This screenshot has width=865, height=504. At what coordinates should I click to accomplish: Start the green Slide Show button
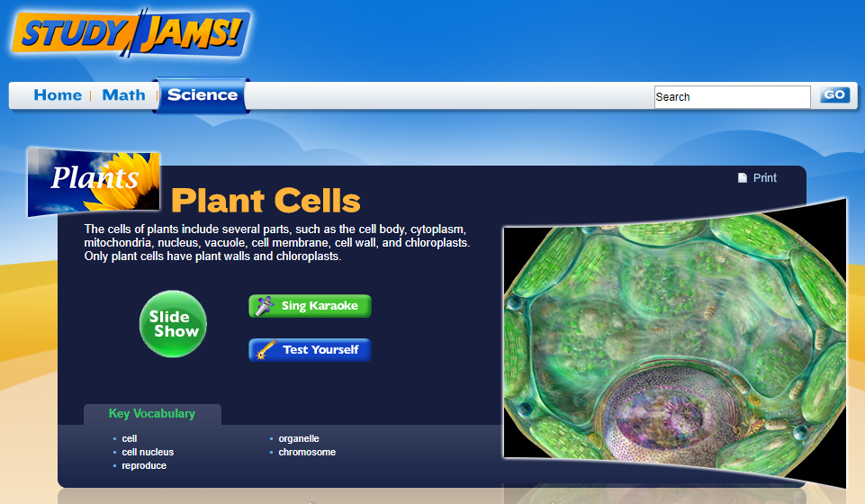point(173,324)
